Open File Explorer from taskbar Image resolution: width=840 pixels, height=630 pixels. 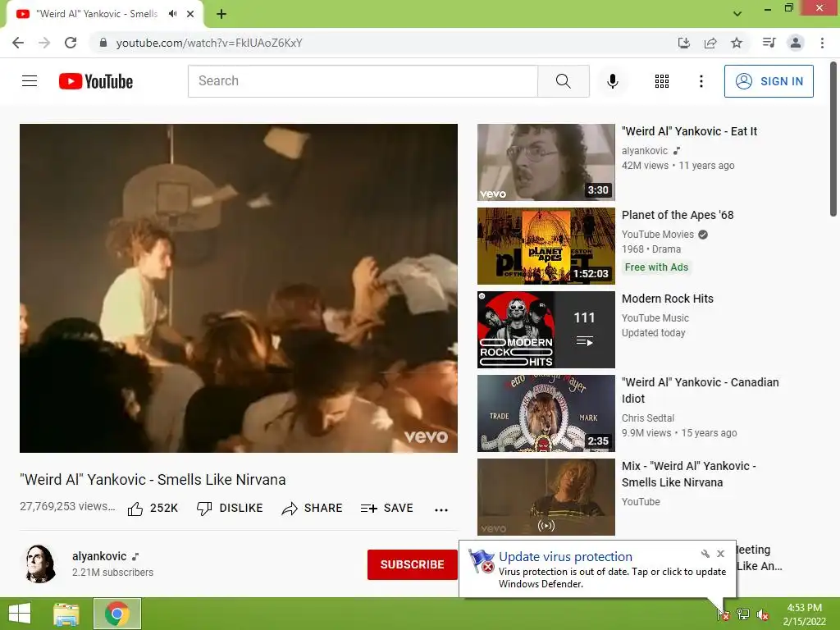[x=66, y=614]
